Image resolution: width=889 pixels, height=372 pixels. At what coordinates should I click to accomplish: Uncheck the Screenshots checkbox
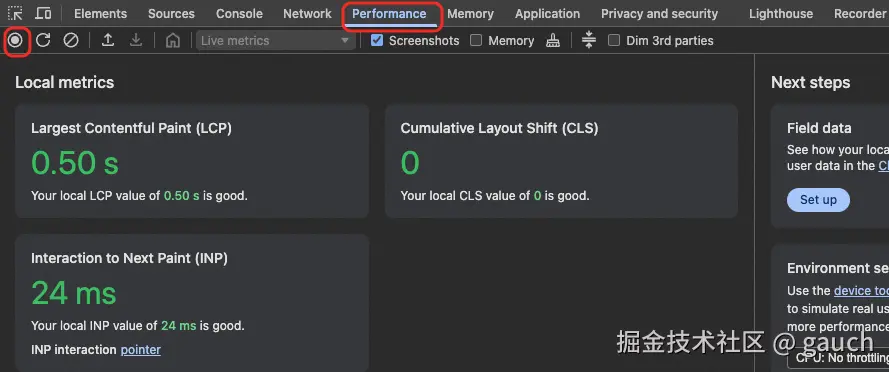[377, 40]
